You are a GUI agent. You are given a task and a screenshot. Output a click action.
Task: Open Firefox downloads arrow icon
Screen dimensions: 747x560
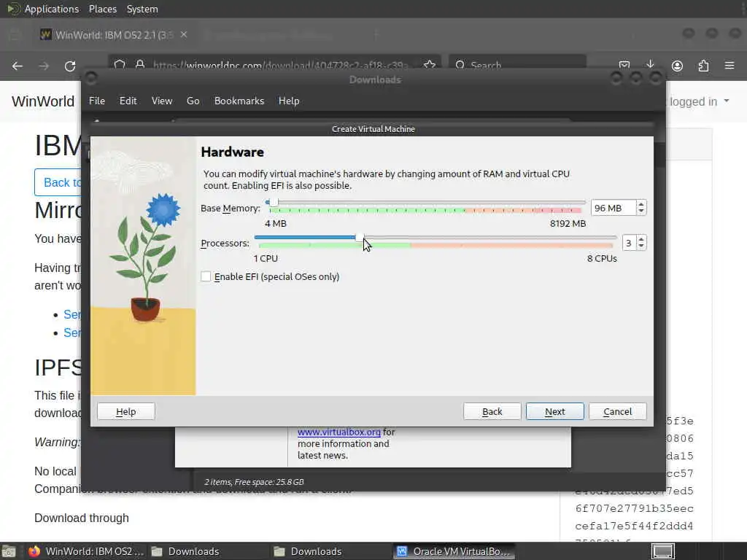pyautogui.click(x=650, y=65)
